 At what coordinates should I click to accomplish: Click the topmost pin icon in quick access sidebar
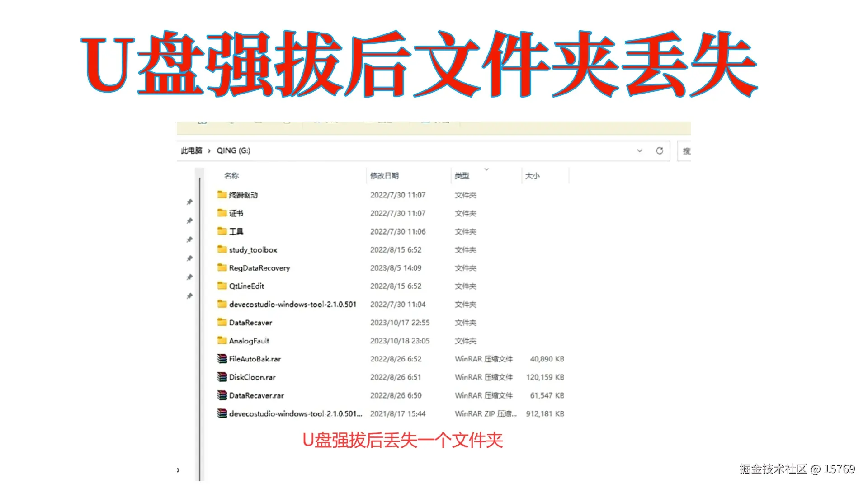pyautogui.click(x=190, y=202)
